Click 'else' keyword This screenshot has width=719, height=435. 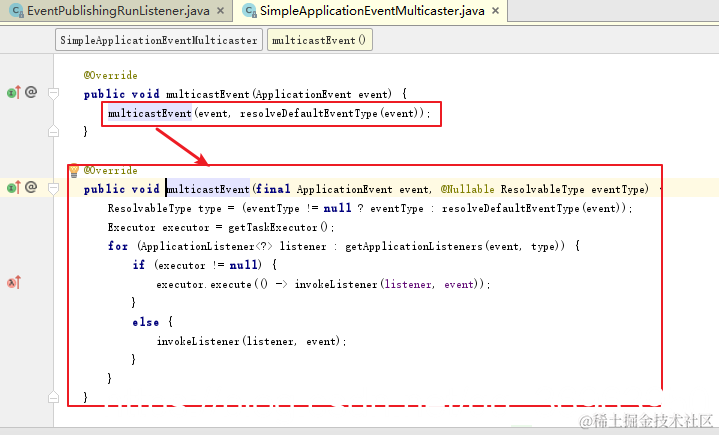click(x=146, y=322)
